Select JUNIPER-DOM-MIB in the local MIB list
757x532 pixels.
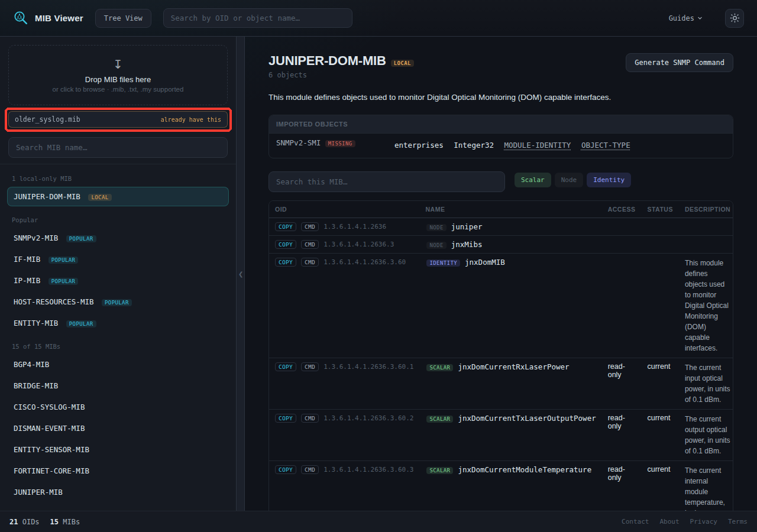point(118,197)
